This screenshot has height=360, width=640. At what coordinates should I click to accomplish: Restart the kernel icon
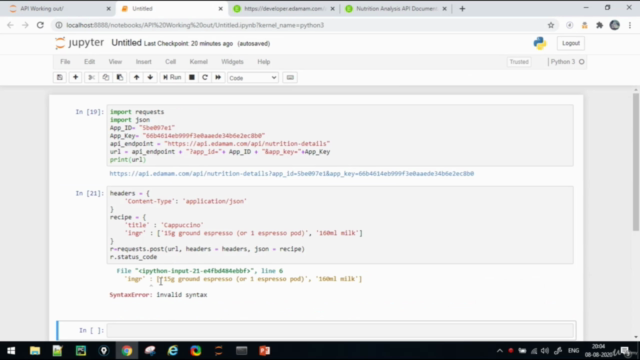point(205,78)
